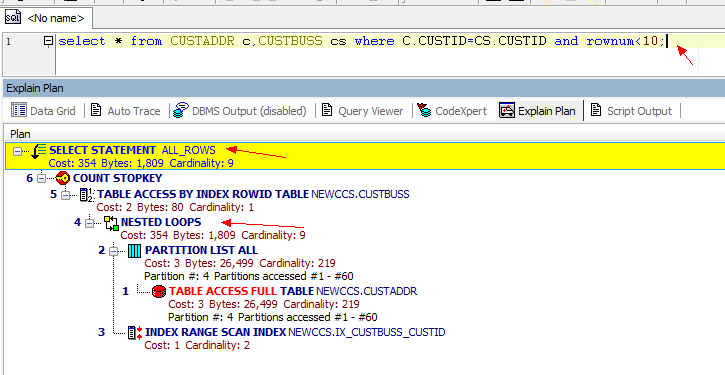
Task: Click the table access by rowid icon
Action: [87, 195]
